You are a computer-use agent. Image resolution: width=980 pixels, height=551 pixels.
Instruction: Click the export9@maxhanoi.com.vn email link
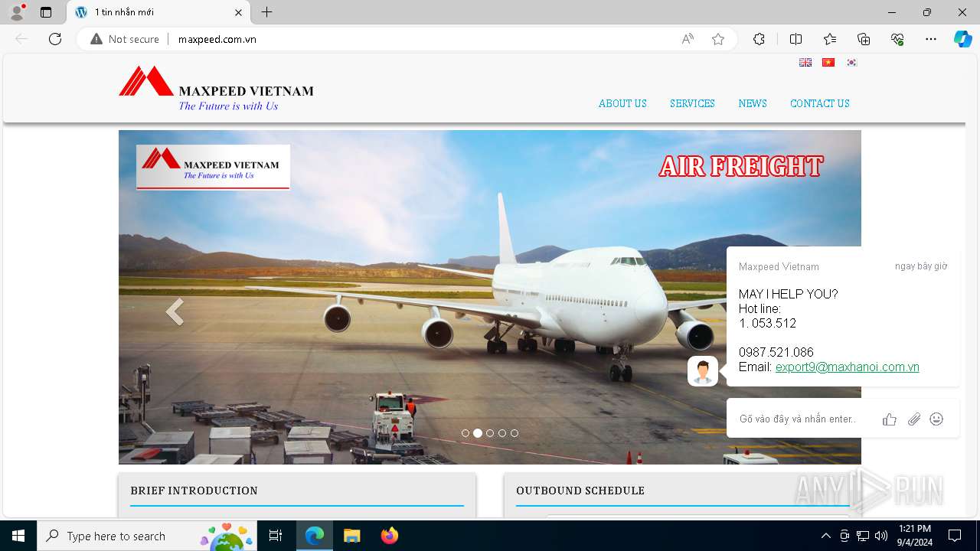coord(847,367)
